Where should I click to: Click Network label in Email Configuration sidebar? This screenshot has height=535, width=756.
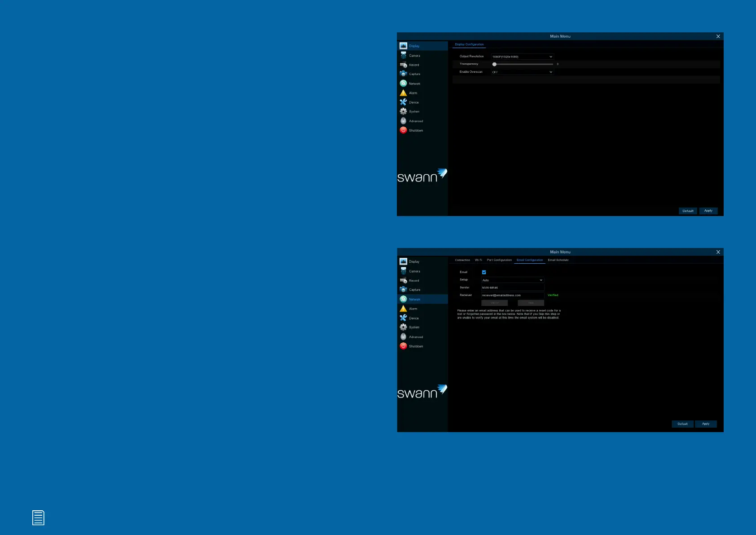click(x=414, y=299)
